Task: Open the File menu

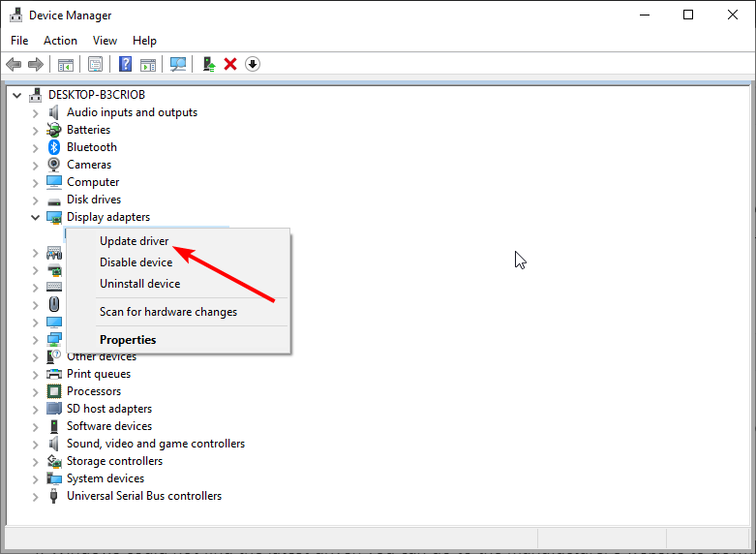Action: [x=19, y=41]
